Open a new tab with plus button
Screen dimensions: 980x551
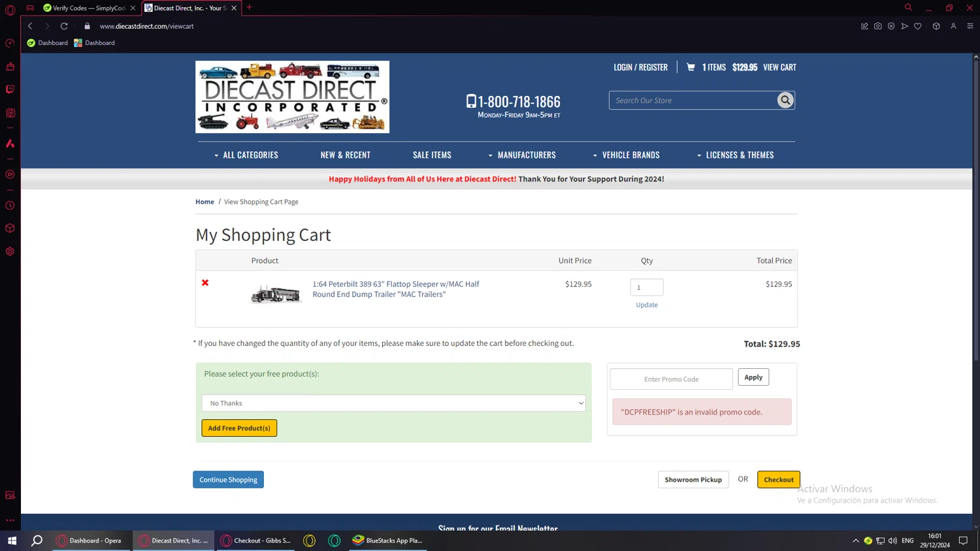click(249, 8)
